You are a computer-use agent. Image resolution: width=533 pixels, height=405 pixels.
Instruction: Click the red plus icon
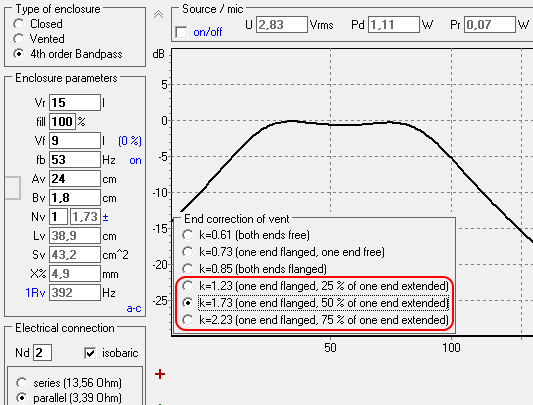(x=160, y=374)
